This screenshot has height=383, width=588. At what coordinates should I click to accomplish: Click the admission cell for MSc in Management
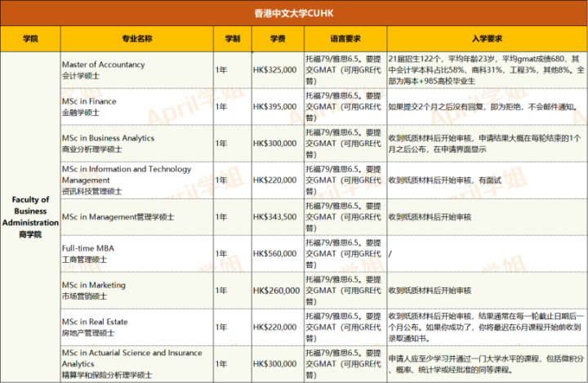(487, 217)
